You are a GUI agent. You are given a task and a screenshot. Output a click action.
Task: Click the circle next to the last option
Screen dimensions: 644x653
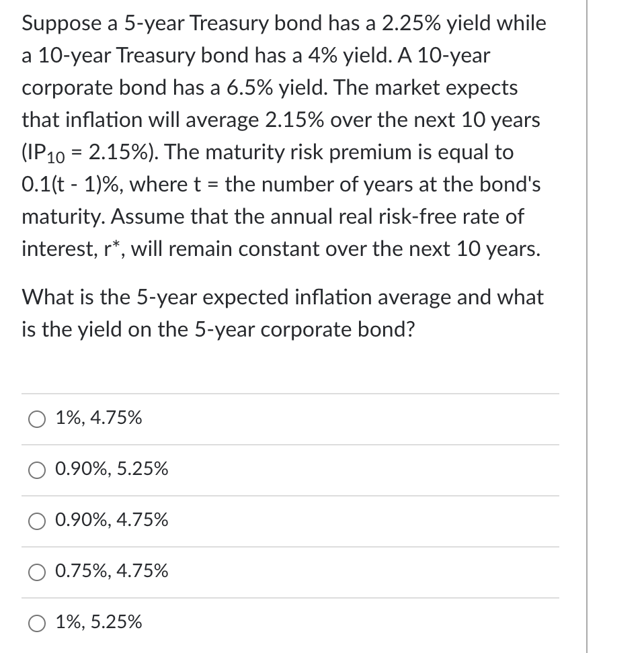[x=36, y=623]
